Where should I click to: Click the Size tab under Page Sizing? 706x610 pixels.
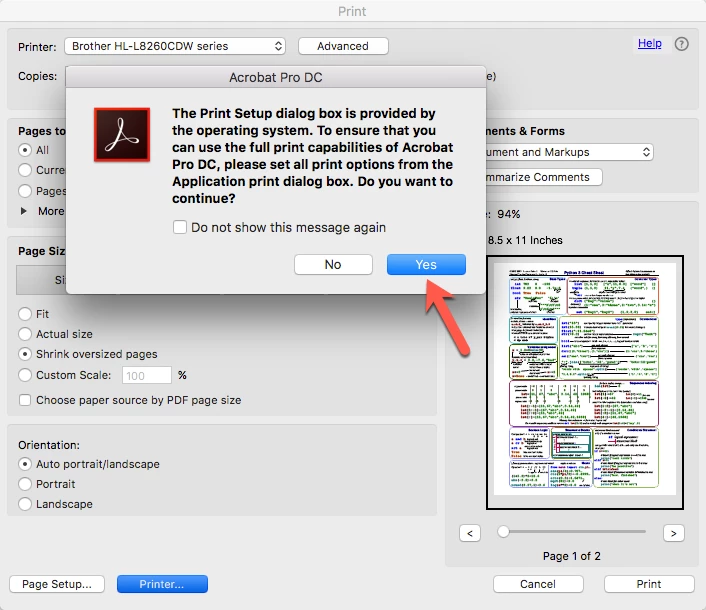click(x=41, y=280)
